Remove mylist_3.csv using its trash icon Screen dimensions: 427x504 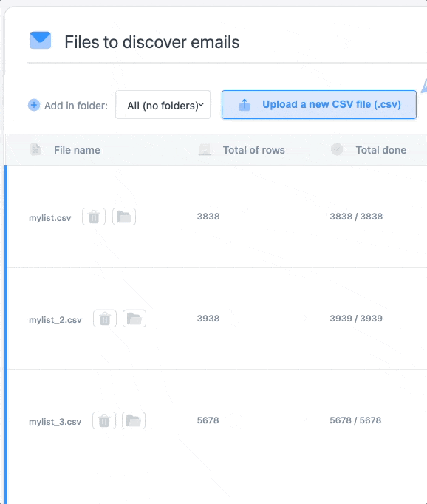(x=104, y=420)
